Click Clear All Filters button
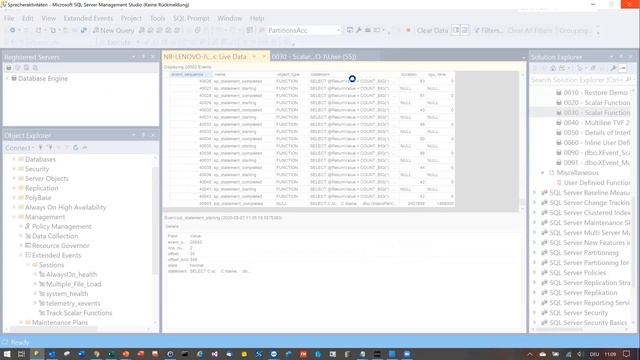Screen dimensions: 640x360 pos(530,30)
